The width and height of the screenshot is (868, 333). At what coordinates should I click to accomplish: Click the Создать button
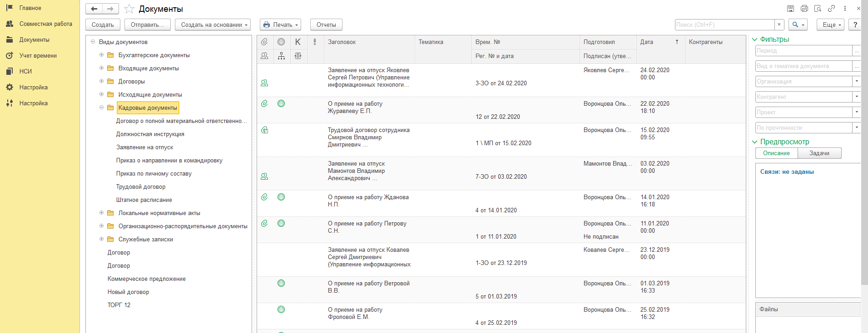pyautogui.click(x=103, y=24)
